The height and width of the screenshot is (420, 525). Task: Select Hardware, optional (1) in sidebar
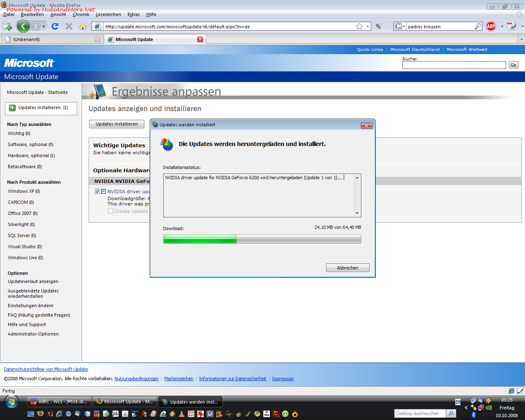click(31, 155)
